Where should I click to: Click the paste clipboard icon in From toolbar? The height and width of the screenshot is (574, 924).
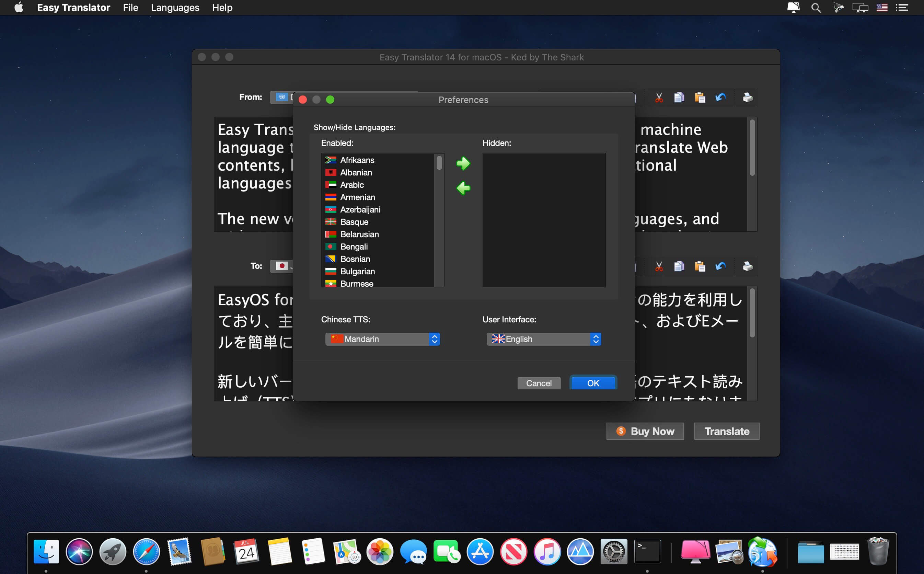pyautogui.click(x=700, y=97)
